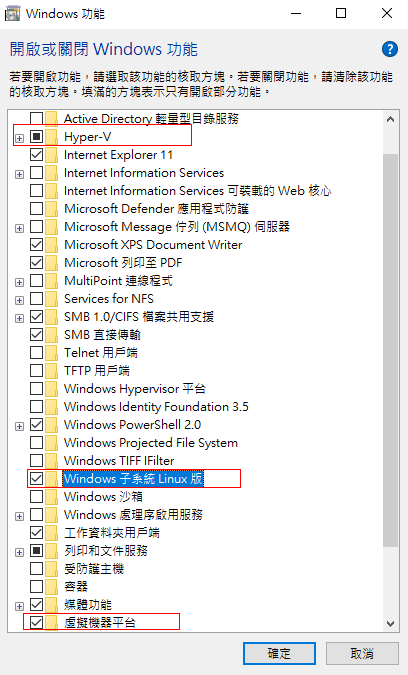Click the folder icon next to 容器

[52, 587]
